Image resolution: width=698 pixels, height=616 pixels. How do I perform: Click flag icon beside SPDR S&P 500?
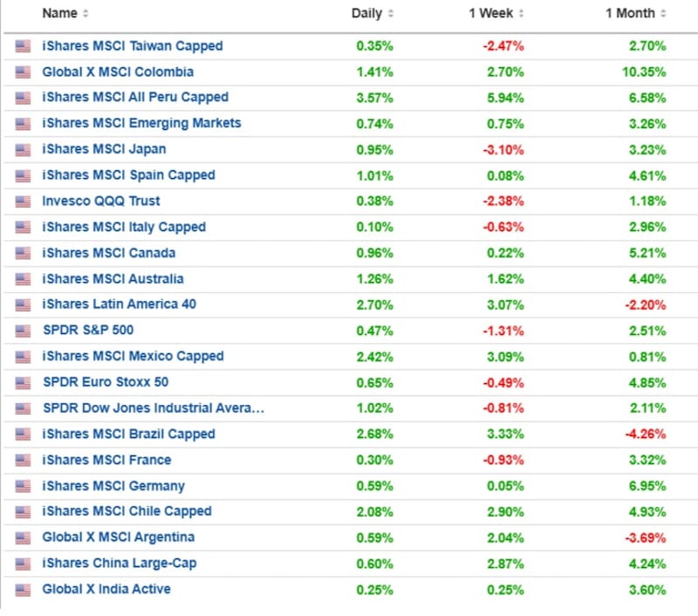(x=23, y=331)
